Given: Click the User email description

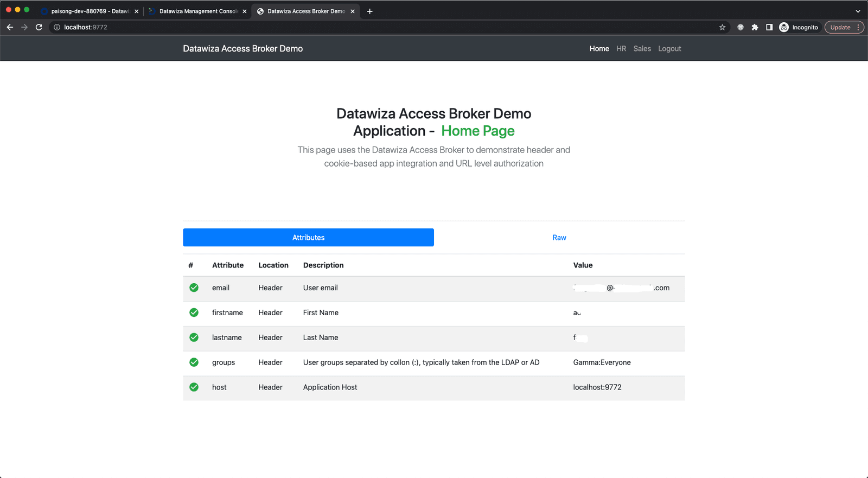Looking at the screenshot, I should point(321,288).
